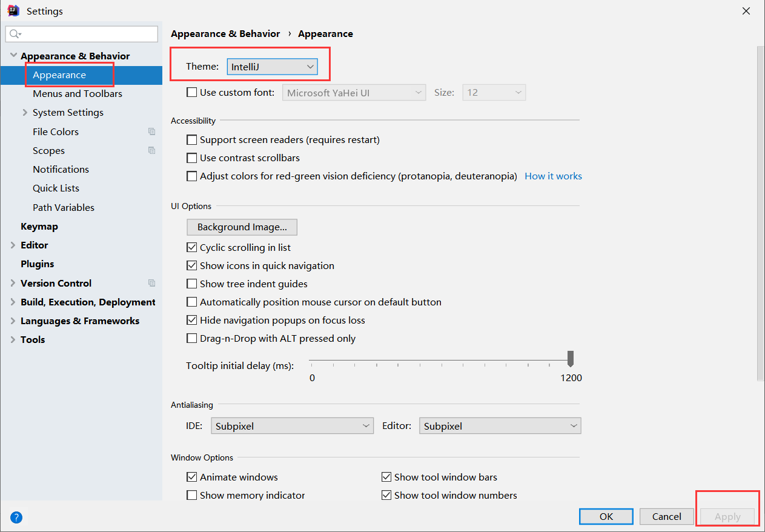Click the search magnifier icon in settings search
Viewport: 765px width, 532px height.
(16, 34)
